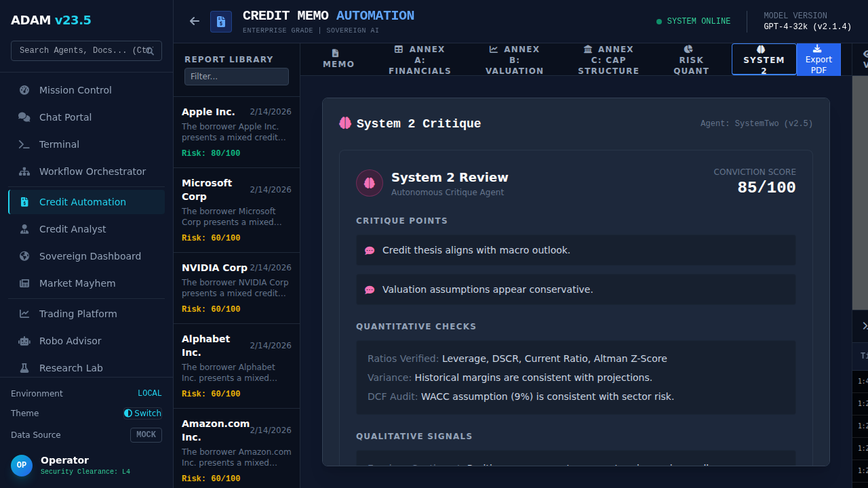Viewport: 868px width, 488px height.
Task: Launch Terminal from the sidebar
Action: pyautogui.click(x=59, y=144)
